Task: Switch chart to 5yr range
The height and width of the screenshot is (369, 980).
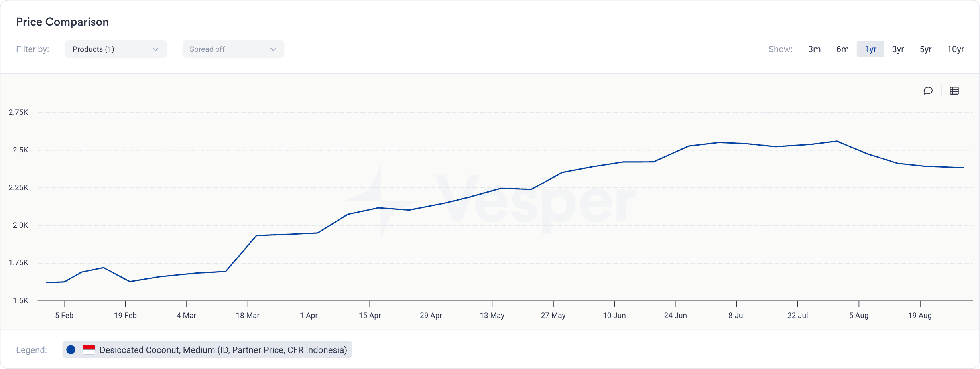Action: click(x=925, y=49)
